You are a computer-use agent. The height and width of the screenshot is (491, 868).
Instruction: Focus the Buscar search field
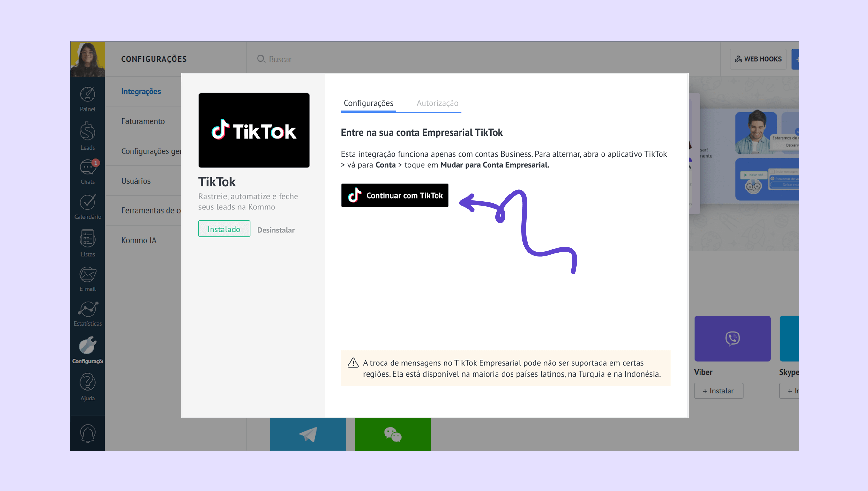(483, 59)
